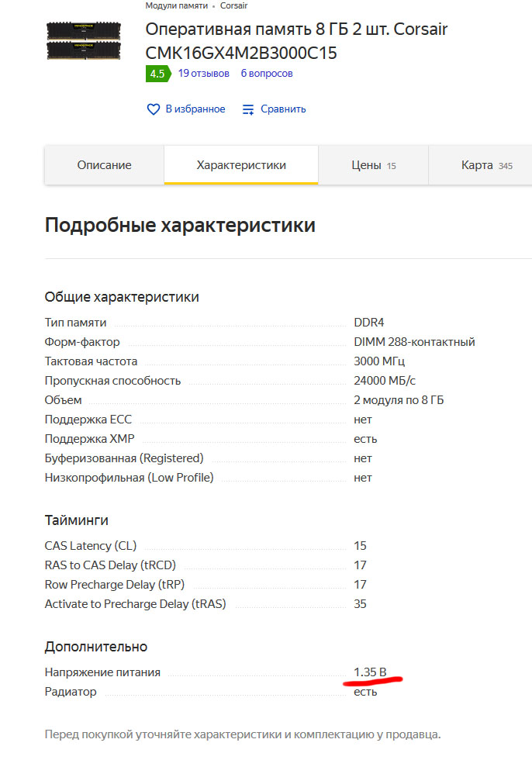Click the Поддержка ECC label
Viewport: 532px width, 760px height.
click(88, 420)
